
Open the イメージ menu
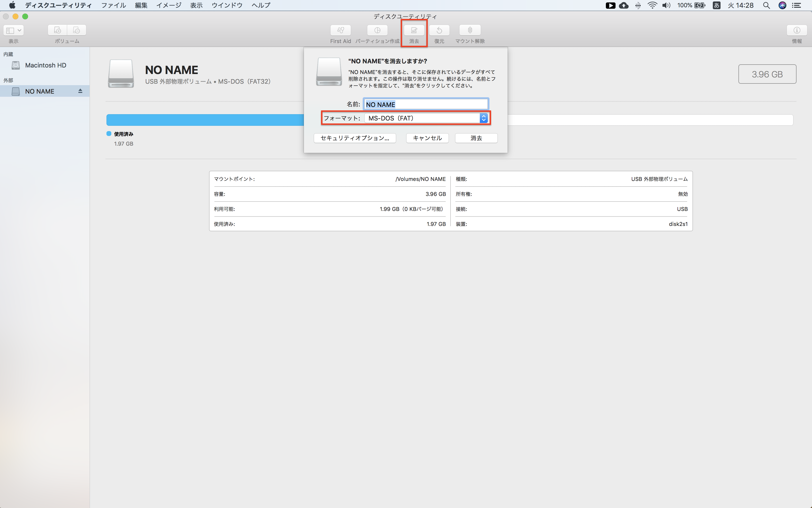pyautogui.click(x=169, y=5)
